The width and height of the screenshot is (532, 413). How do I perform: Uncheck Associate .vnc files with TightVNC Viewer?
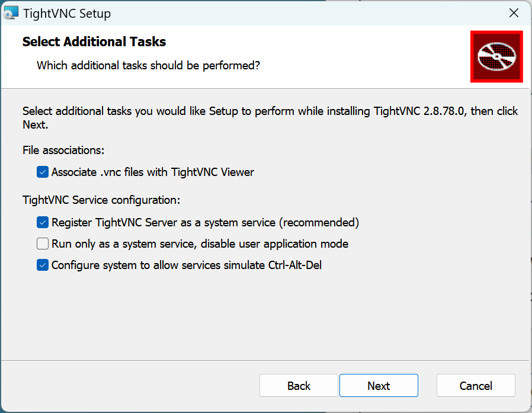tap(43, 172)
